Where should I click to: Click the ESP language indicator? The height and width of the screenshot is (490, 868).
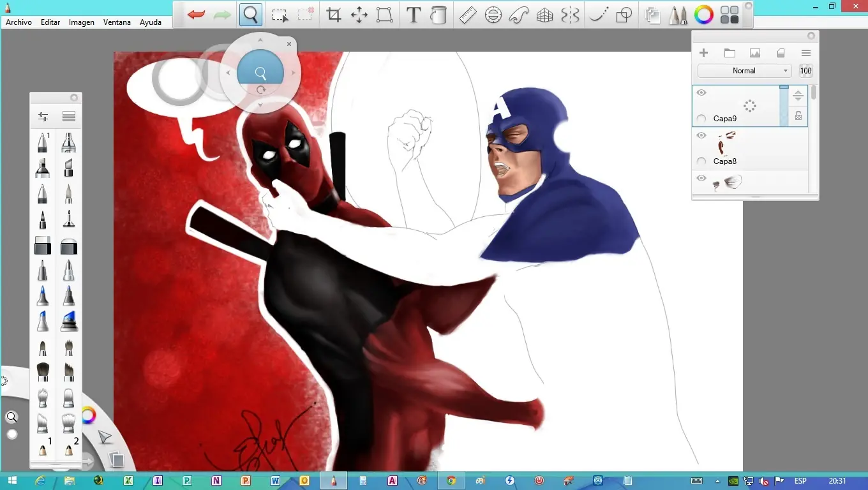[x=800, y=481]
